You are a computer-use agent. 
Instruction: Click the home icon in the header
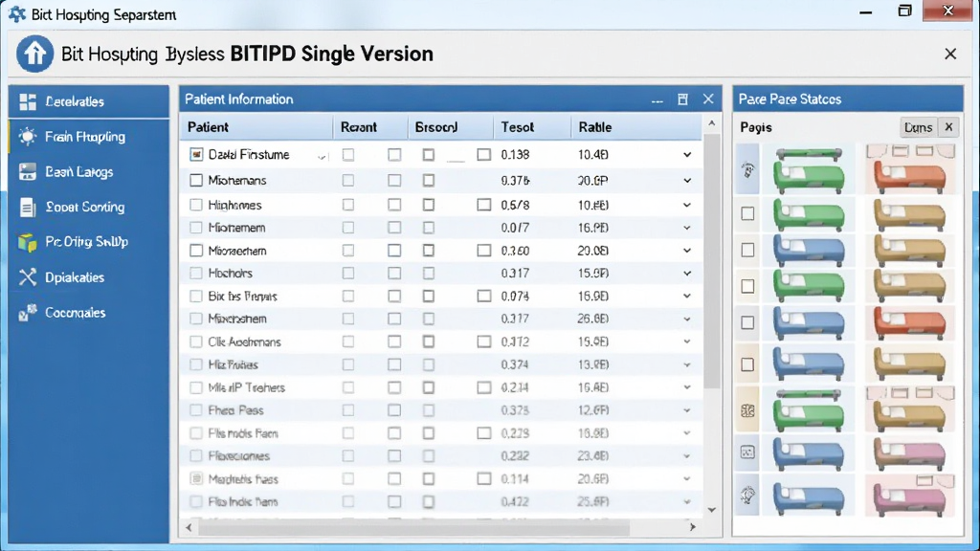coord(34,54)
